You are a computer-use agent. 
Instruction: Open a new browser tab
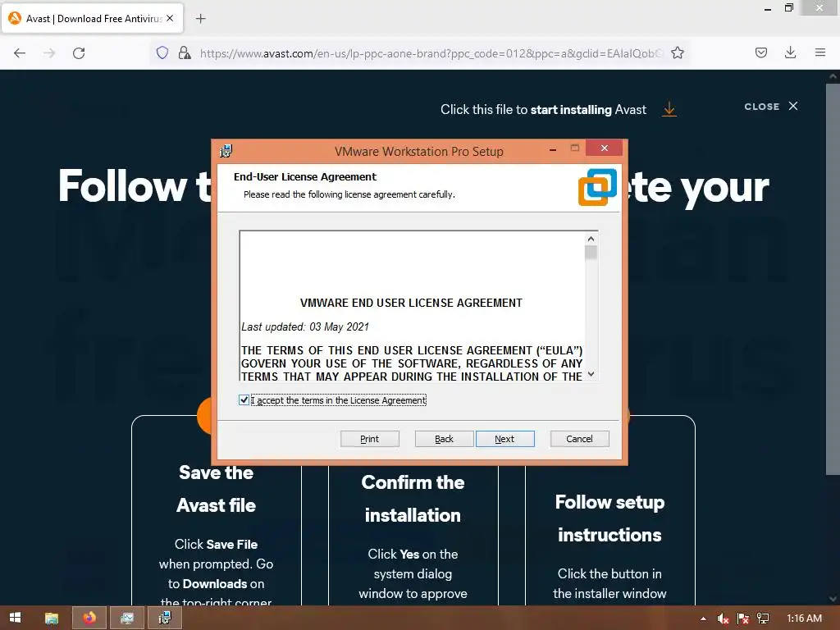tap(200, 19)
